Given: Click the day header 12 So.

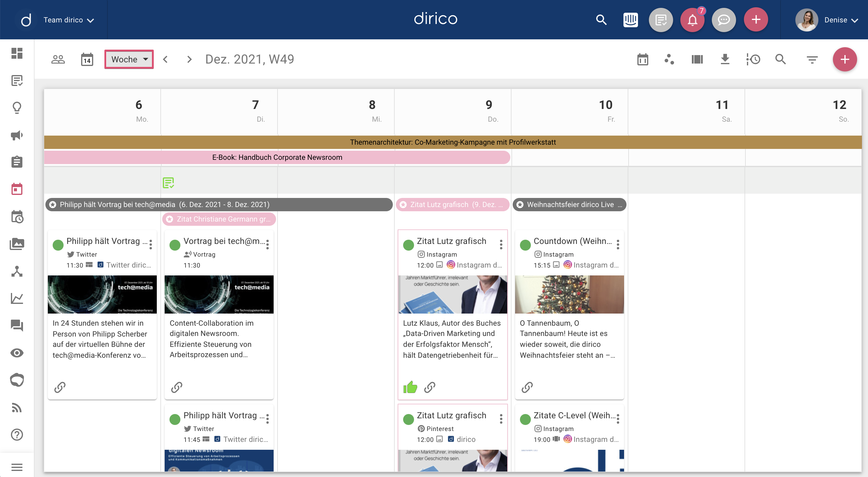Looking at the screenshot, I should click(803, 111).
